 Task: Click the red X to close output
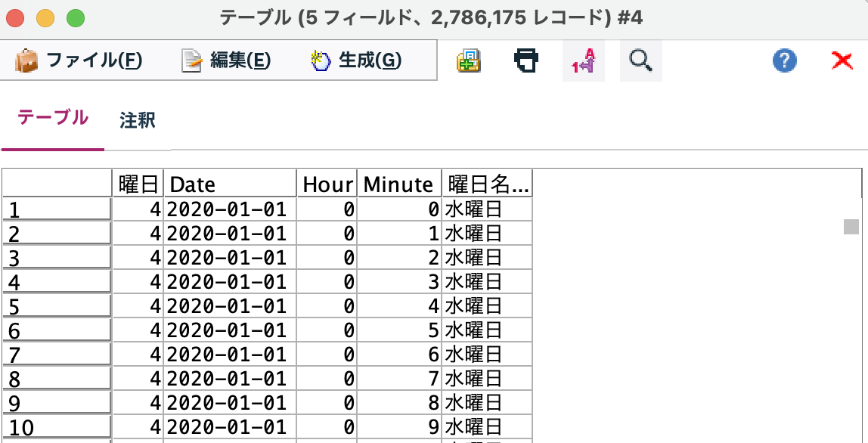point(842,60)
